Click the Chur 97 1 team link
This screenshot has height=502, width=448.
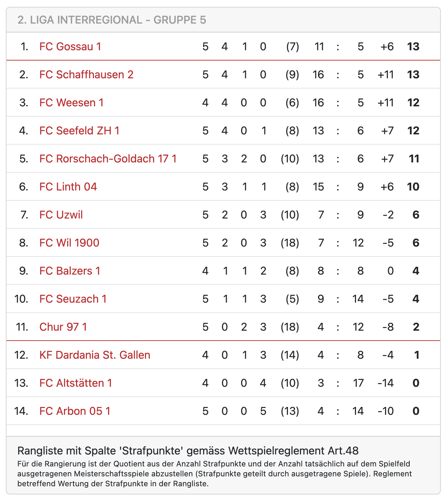(x=63, y=327)
